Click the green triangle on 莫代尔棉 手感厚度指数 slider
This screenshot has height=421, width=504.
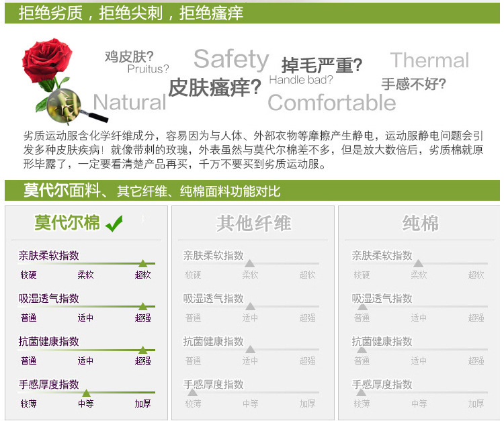pyautogui.click(x=86, y=392)
